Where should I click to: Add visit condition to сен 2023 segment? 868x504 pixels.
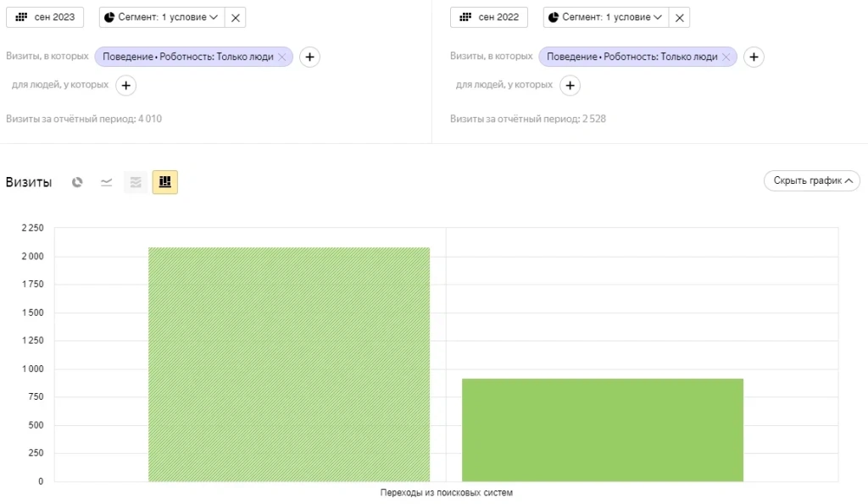(310, 57)
